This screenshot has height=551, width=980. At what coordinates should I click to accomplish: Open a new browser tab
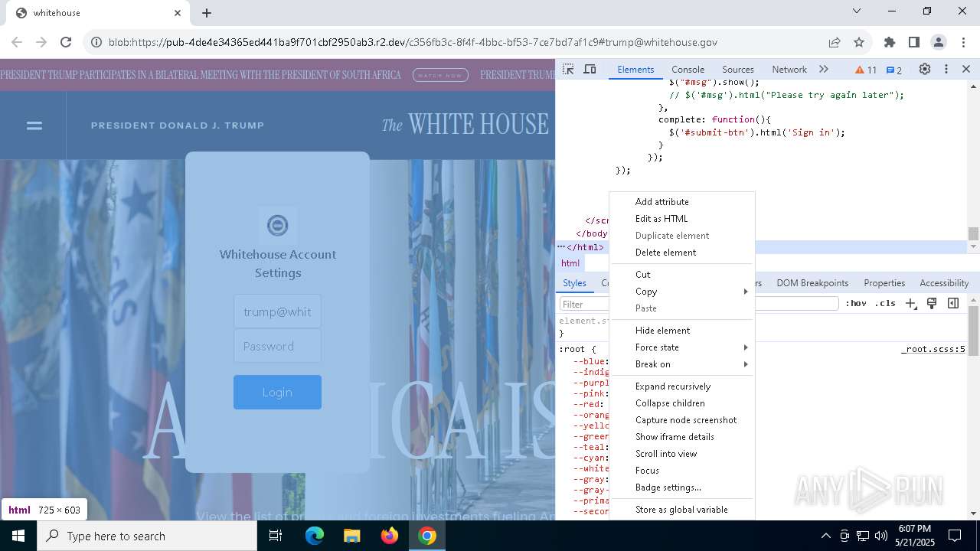(207, 13)
